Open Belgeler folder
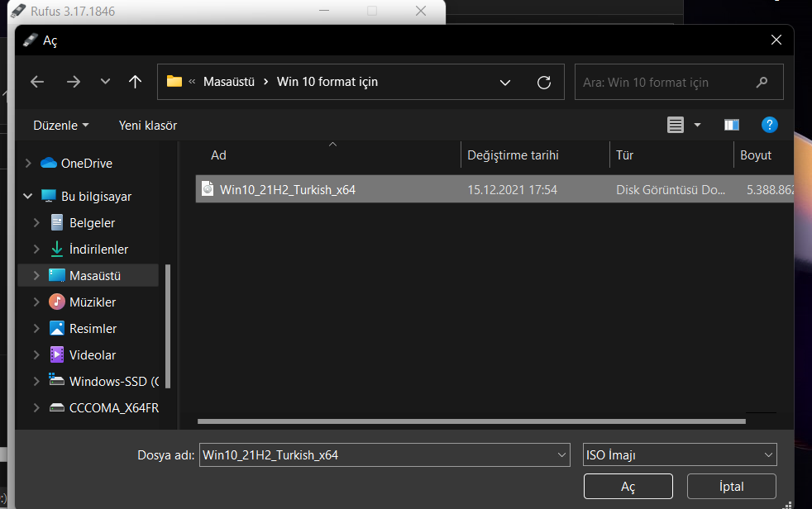Screen dimensions: 812x509 click(x=92, y=222)
